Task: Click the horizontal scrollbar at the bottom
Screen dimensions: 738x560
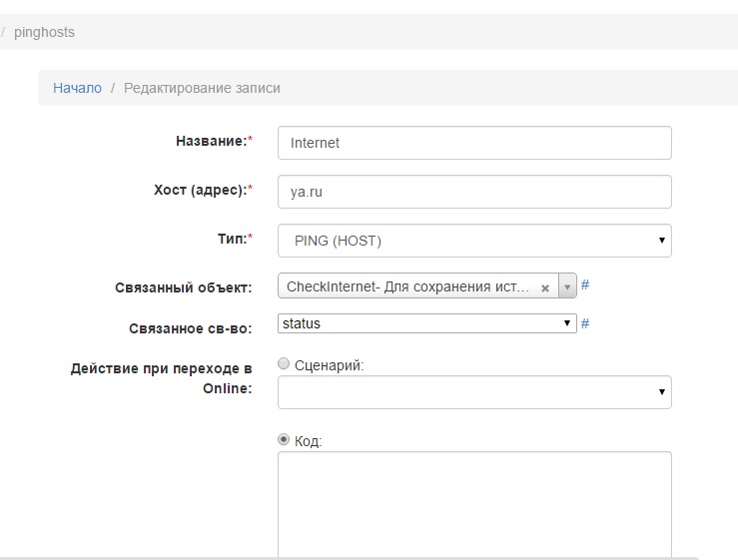Action: [350, 558]
